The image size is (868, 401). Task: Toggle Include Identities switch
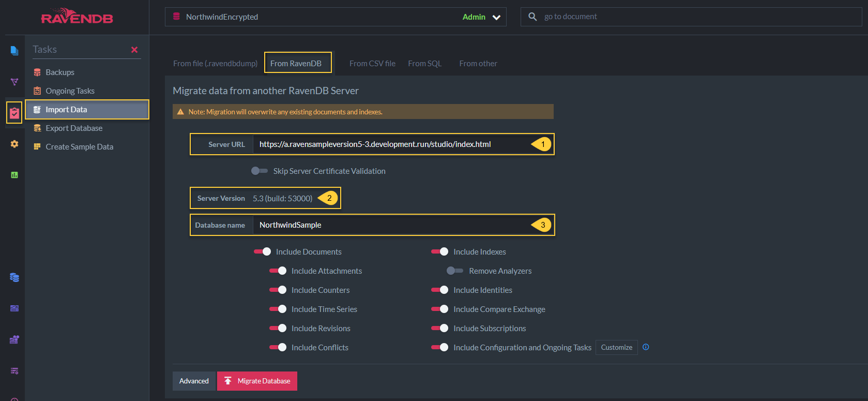tap(440, 290)
